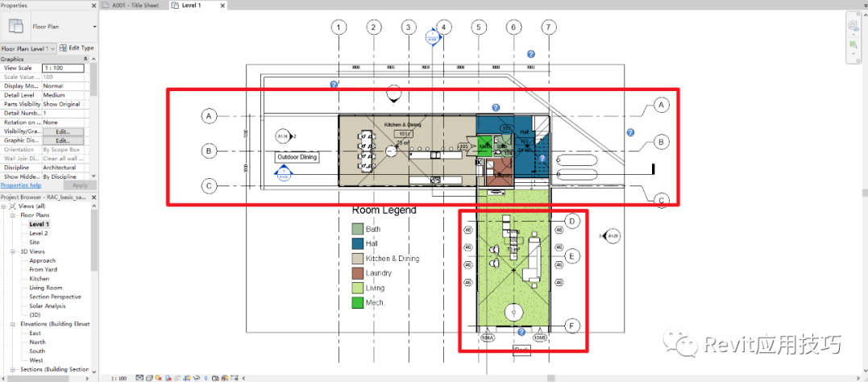The width and height of the screenshot is (868, 382).
Task: Open Site floor plan in browser
Action: tap(35, 242)
